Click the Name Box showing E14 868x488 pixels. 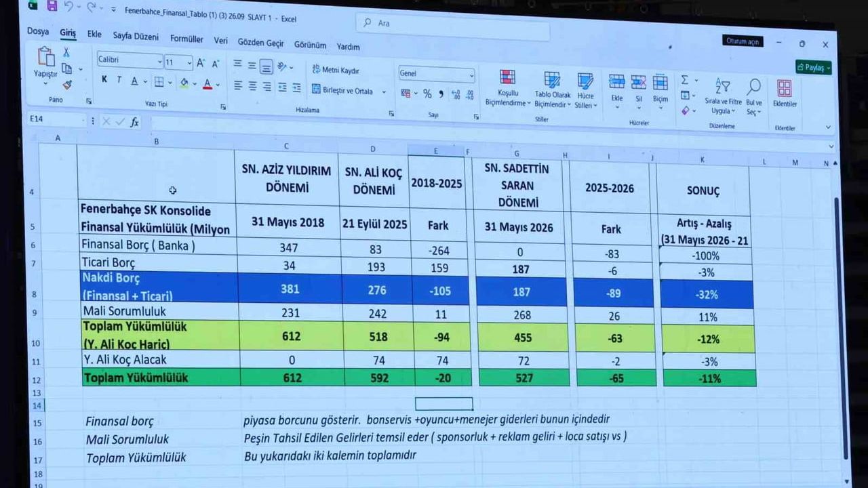click(x=56, y=119)
